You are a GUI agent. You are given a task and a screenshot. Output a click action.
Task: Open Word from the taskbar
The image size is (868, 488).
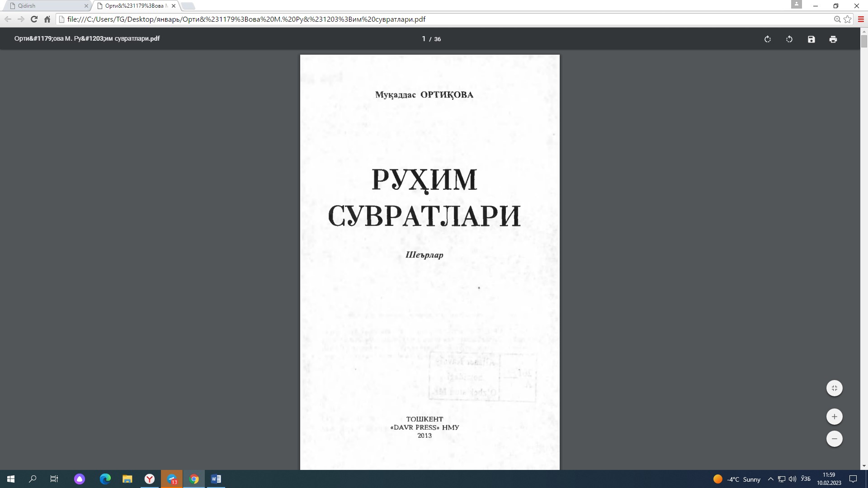coord(216,479)
